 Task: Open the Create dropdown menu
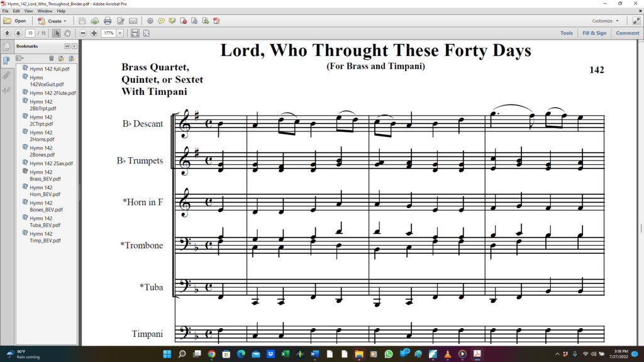tap(52, 21)
